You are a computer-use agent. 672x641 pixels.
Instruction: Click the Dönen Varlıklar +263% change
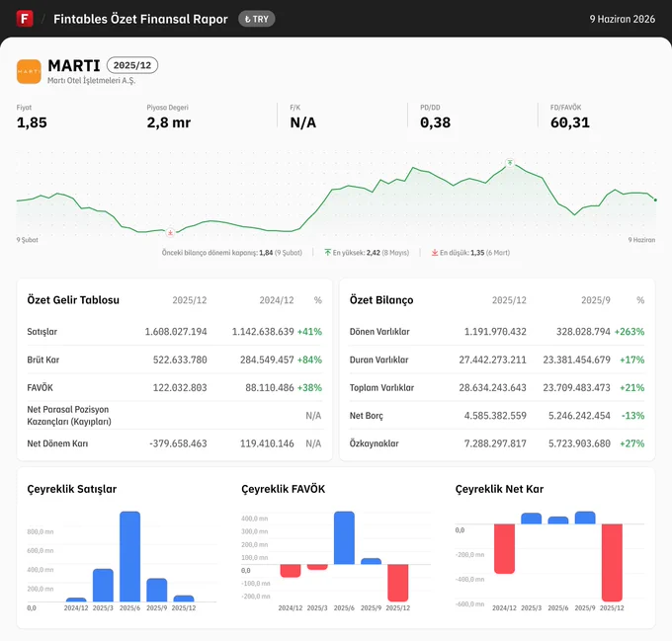[x=630, y=332]
